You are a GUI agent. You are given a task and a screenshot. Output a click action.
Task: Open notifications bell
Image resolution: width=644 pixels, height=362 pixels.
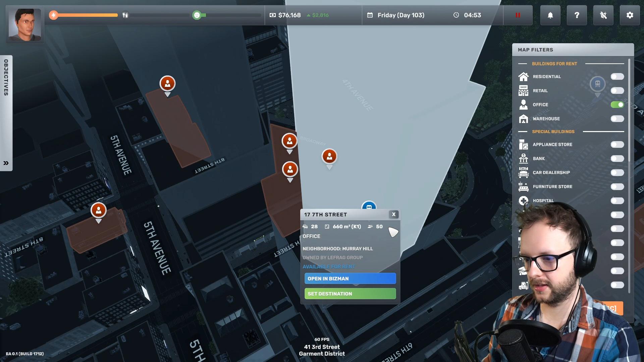tap(550, 15)
